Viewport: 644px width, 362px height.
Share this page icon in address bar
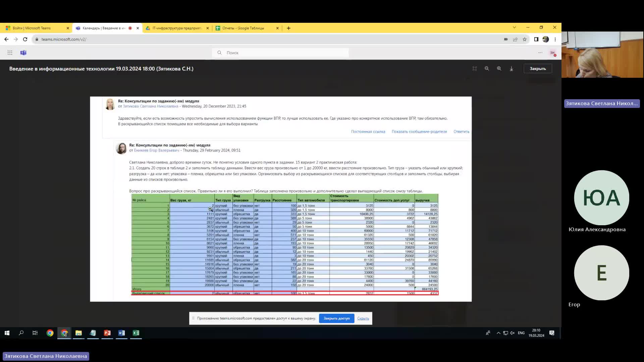pyautogui.click(x=515, y=39)
